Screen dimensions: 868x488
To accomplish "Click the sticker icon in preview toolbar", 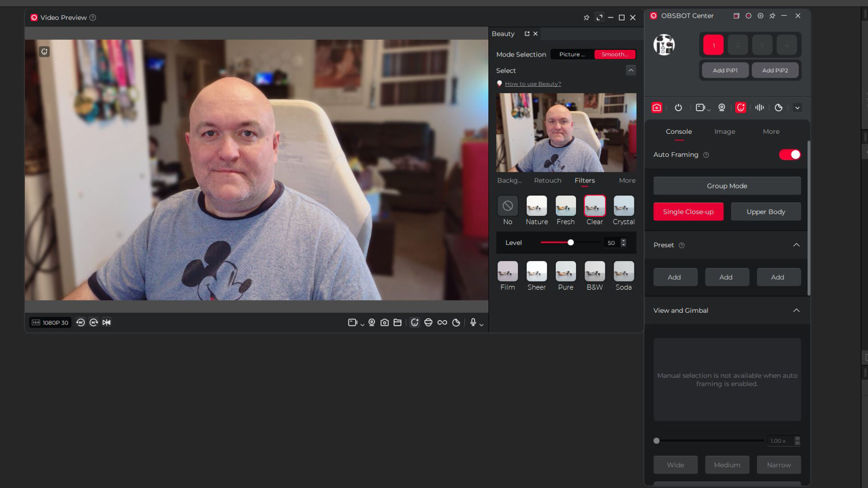I will [456, 322].
